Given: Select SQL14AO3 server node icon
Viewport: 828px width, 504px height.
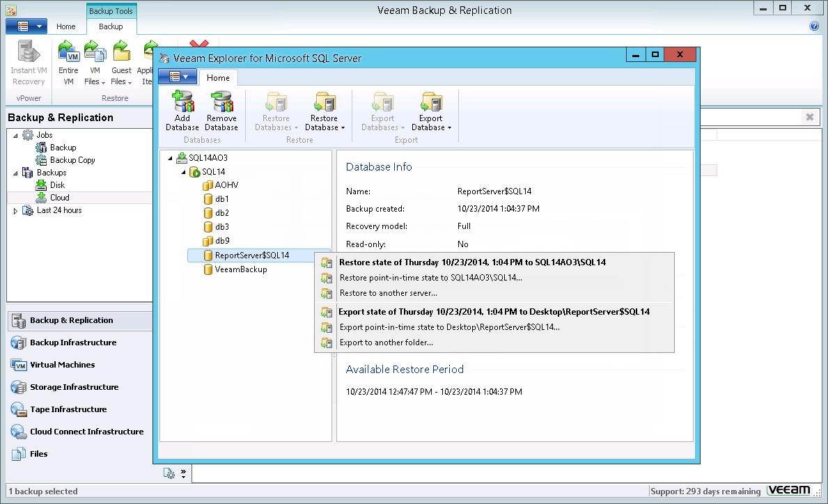Looking at the screenshot, I should point(182,157).
